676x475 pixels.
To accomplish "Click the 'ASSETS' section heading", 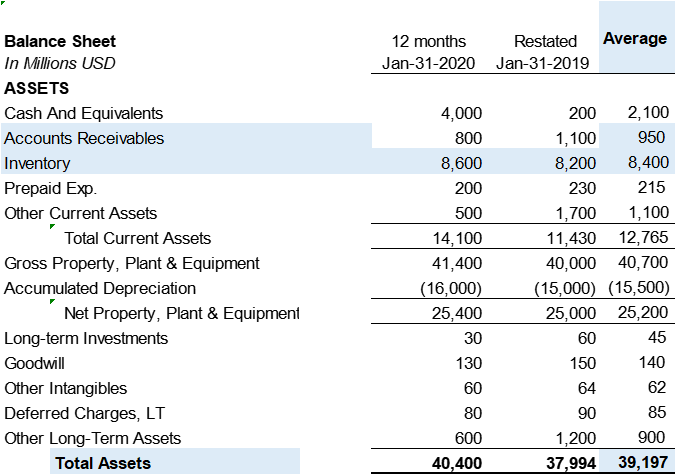I will tap(37, 88).
